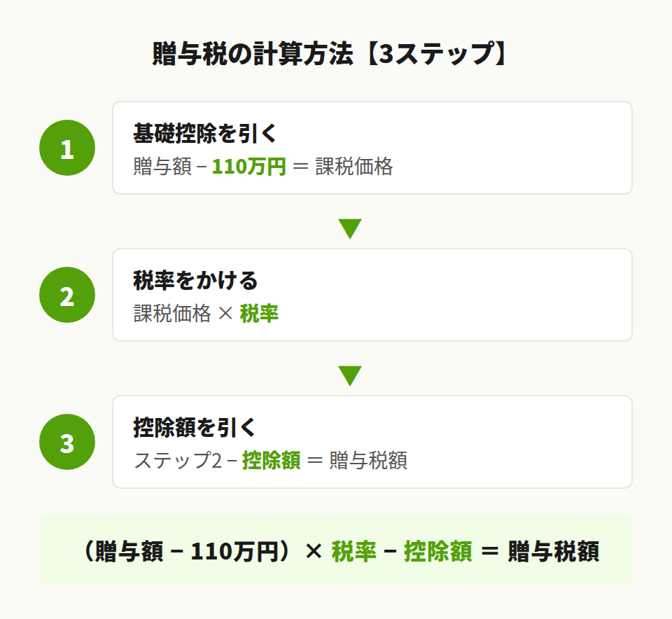Click green 税率 in the step 2 card
Image resolution: width=672 pixels, height=619 pixels.
click(x=259, y=314)
